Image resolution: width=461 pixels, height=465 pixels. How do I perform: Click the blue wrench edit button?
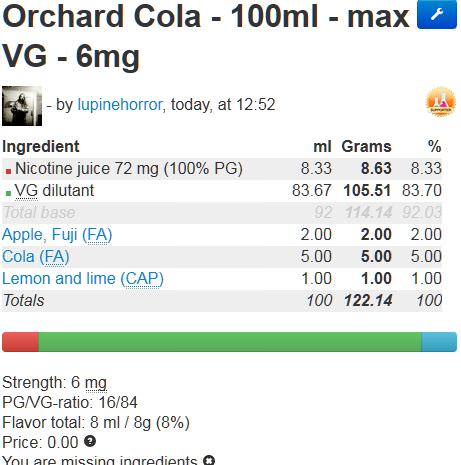tap(437, 14)
